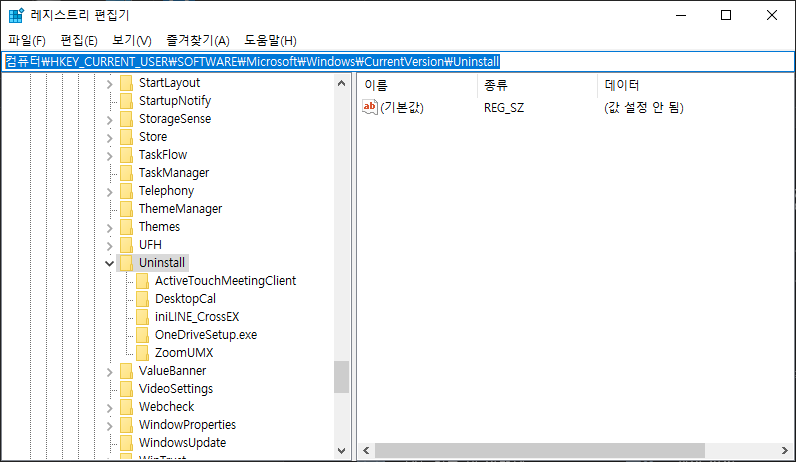Click the tree pane vertical scrollbar down arrow
Screen dimensions: 796x462
pyautogui.click(x=342, y=451)
